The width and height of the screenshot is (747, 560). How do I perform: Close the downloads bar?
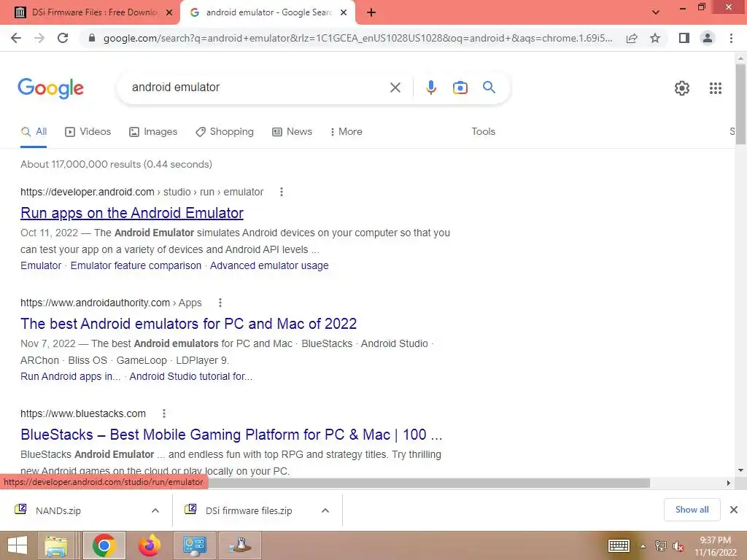point(734,510)
